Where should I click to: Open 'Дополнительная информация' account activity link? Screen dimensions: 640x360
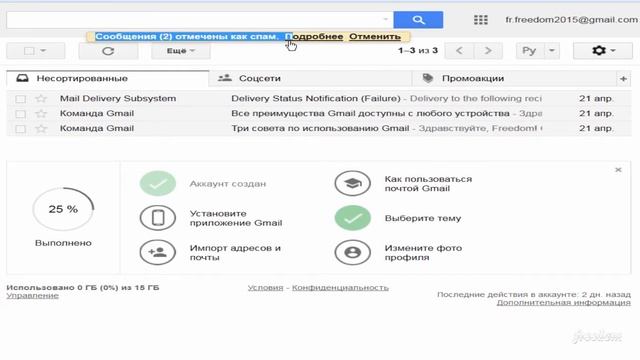(x=564, y=303)
